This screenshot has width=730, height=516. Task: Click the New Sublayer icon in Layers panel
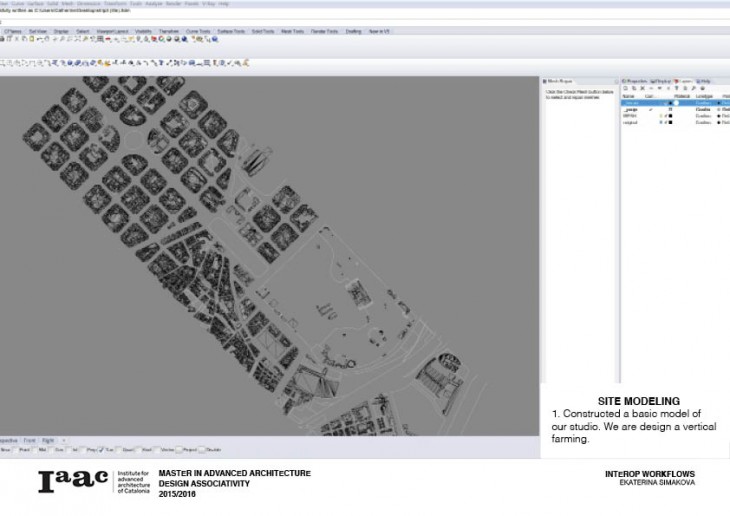click(635, 88)
